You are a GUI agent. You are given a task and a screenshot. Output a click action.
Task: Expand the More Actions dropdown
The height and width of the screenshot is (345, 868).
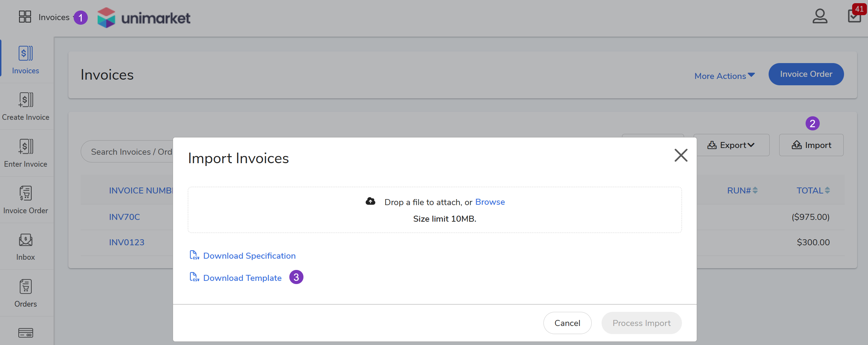coord(724,76)
